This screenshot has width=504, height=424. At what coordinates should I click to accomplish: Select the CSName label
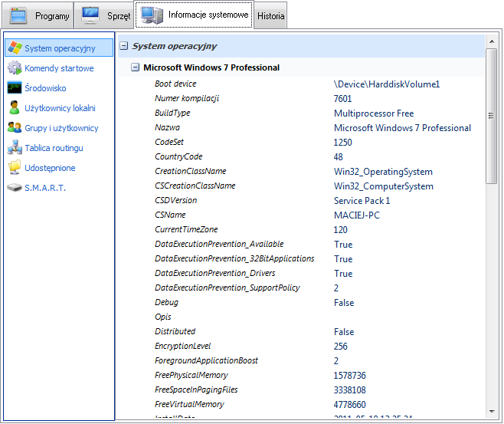[x=170, y=215]
